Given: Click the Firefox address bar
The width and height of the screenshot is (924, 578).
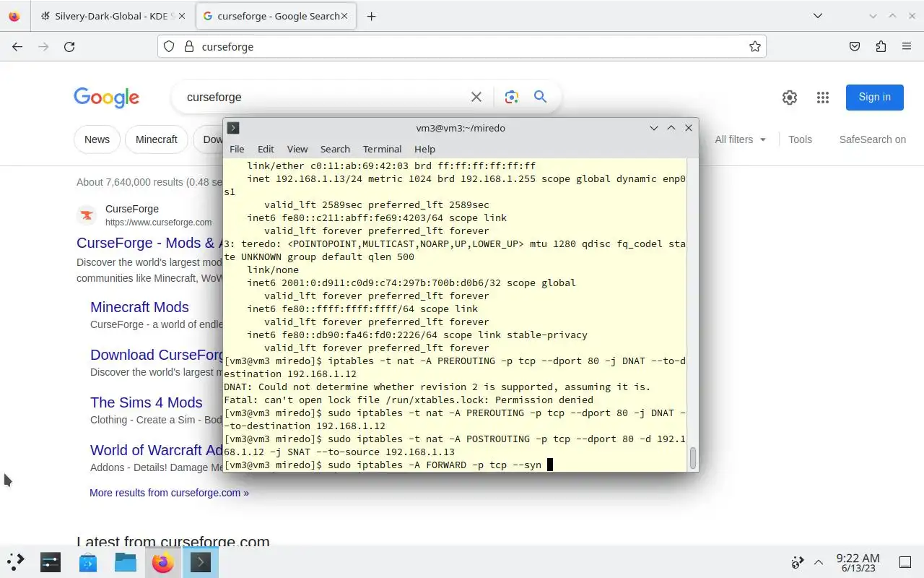Looking at the screenshot, I should 462,46.
